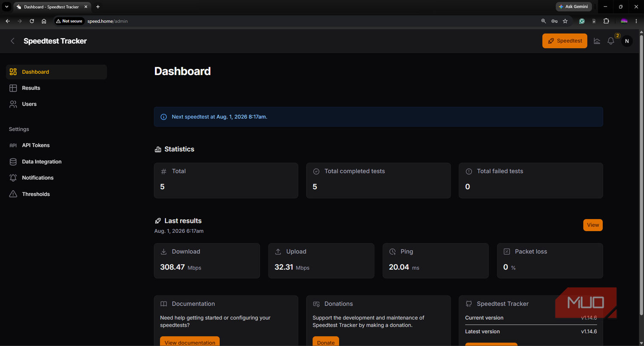Open the Grammarly extension icon

click(582, 21)
